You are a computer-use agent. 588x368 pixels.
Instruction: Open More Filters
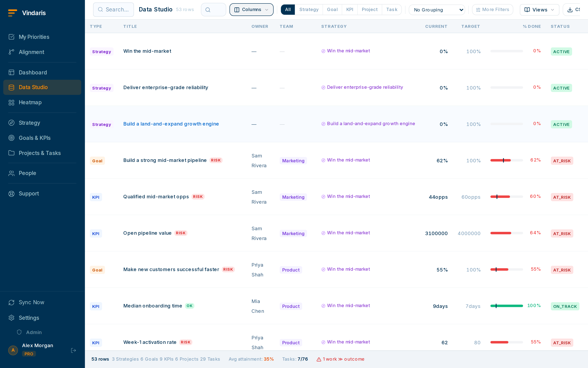492,9
